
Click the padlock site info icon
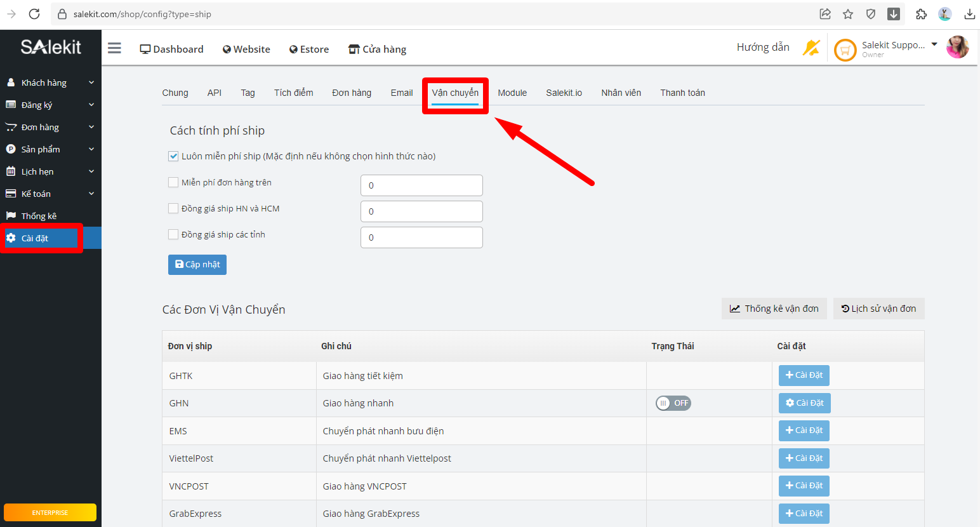pos(62,14)
